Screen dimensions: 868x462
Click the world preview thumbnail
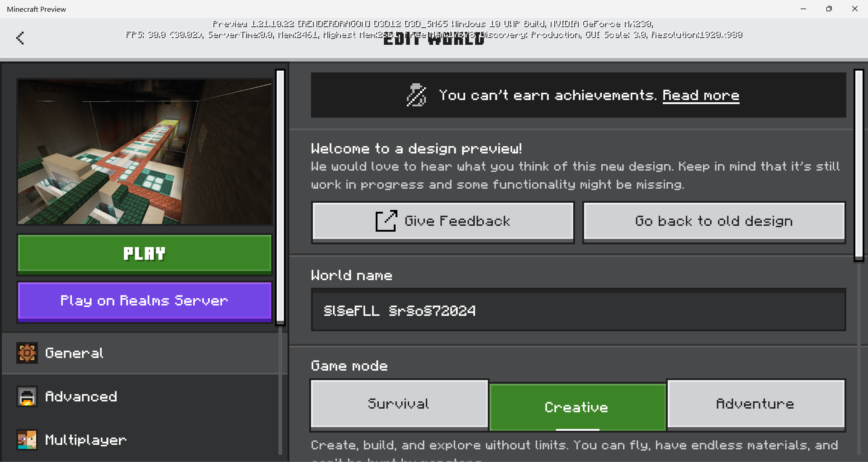145,152
